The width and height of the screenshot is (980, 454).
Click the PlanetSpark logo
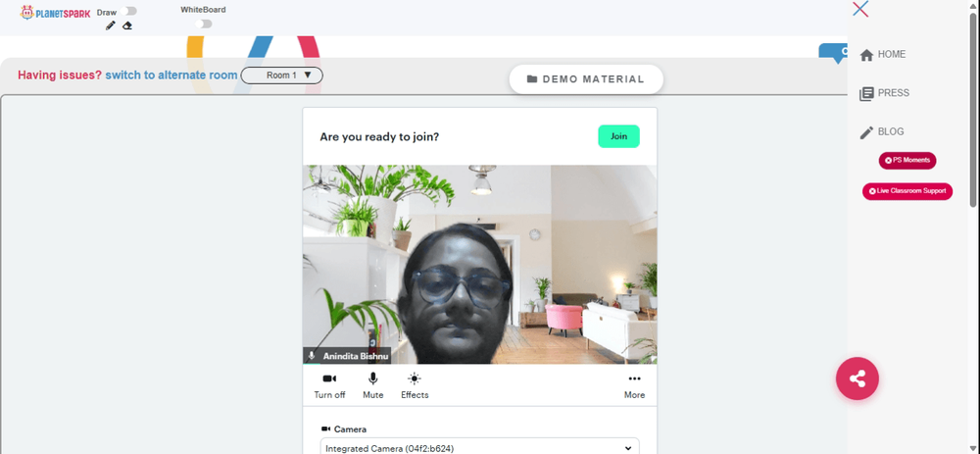(x=55, y=13)
